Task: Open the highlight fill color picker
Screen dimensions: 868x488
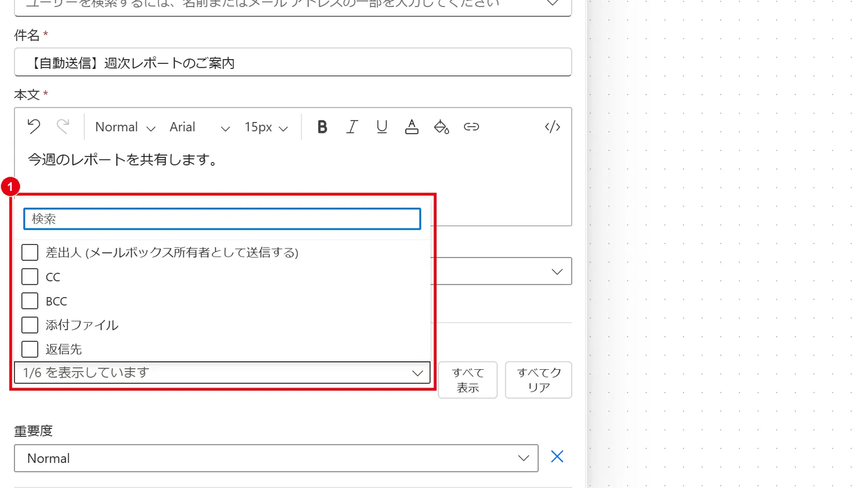Action: pos(442,127)
